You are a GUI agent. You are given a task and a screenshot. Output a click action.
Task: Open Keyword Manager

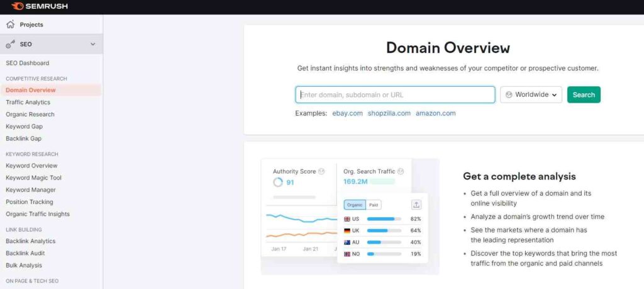[x=31, y=190]
